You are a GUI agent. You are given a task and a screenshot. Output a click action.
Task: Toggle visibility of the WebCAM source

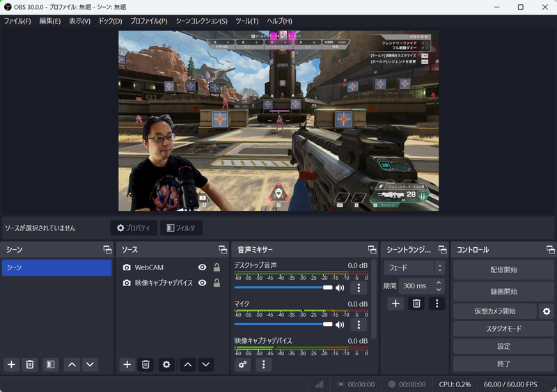click(x=202, y=267)
